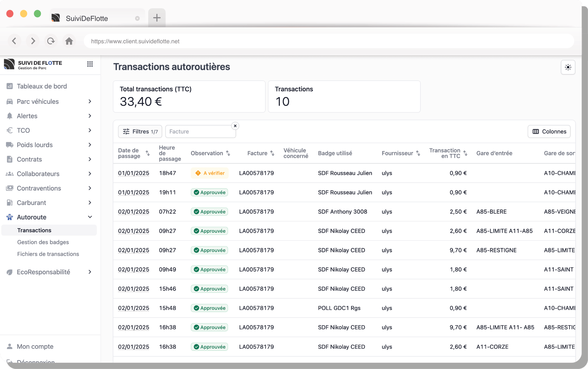Go to browser home icon
The width and height of the screenshot is (588, 369).
(69, 41)
